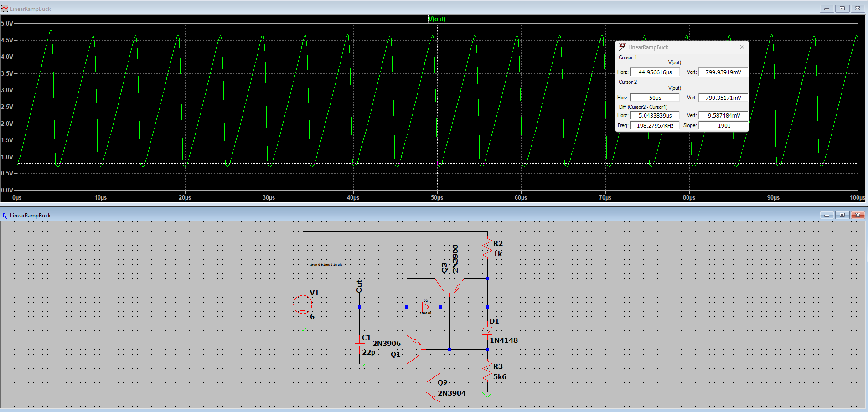Close the waveform plot window
This screenshot has height=412, width=868.
pyautogui.click(x=858, y=9)
